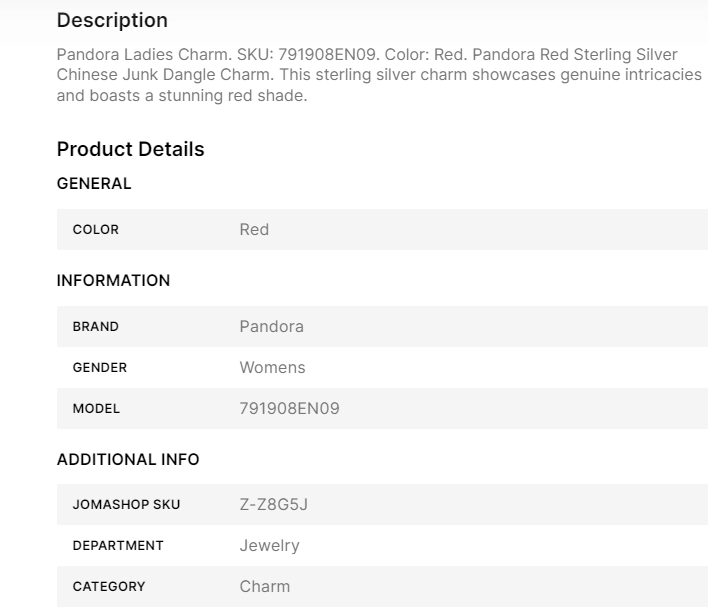Click the JOMASHOP SKU row label
708x610 pixels.
tap(127, 505)
